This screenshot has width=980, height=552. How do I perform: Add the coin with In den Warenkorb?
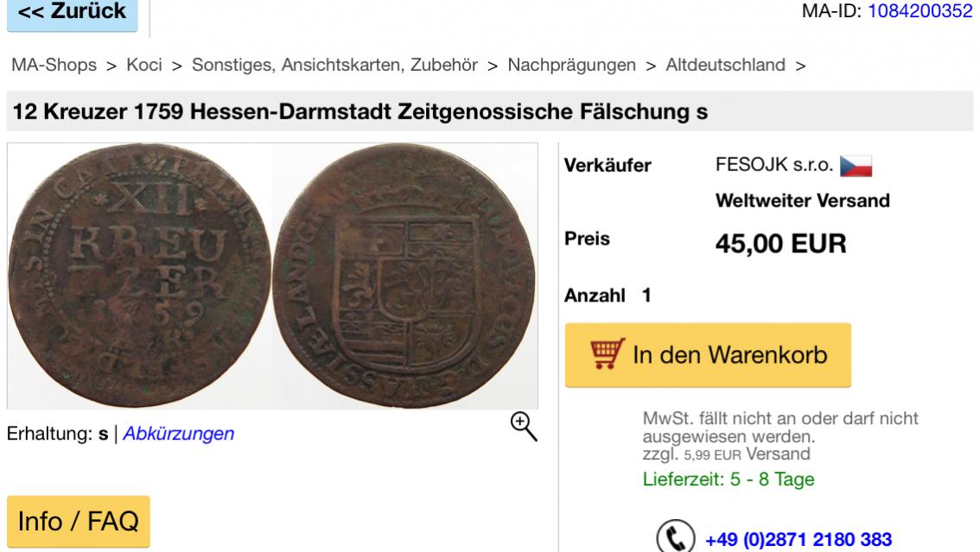[x=708, y=355]
